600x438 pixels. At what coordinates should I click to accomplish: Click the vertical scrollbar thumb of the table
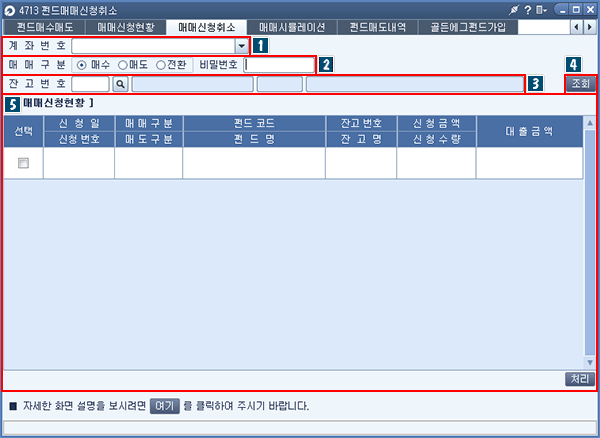590,243
